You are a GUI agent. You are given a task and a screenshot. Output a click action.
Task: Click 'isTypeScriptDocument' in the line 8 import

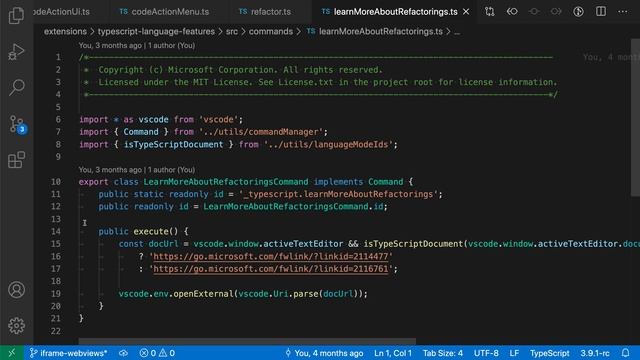coord(173,144)
